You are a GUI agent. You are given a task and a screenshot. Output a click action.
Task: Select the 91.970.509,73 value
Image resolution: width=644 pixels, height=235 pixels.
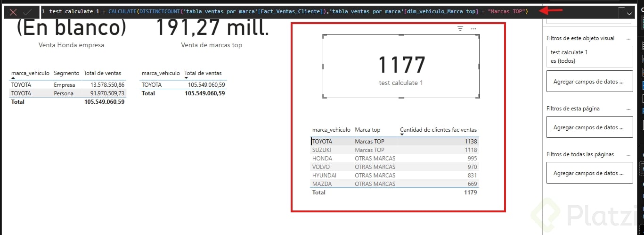click(x=107, y=93)
